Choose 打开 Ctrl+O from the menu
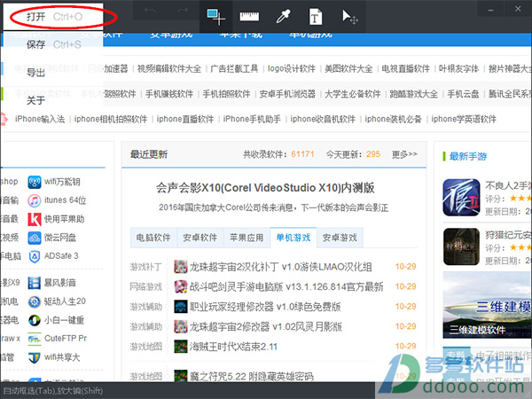 pyautogui.click(x=53, y=17)
